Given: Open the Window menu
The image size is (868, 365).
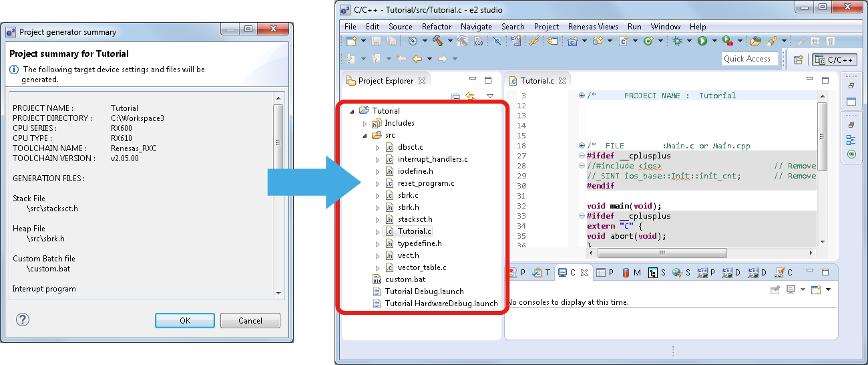Looking at the screenshot, I should coord(665,26).
